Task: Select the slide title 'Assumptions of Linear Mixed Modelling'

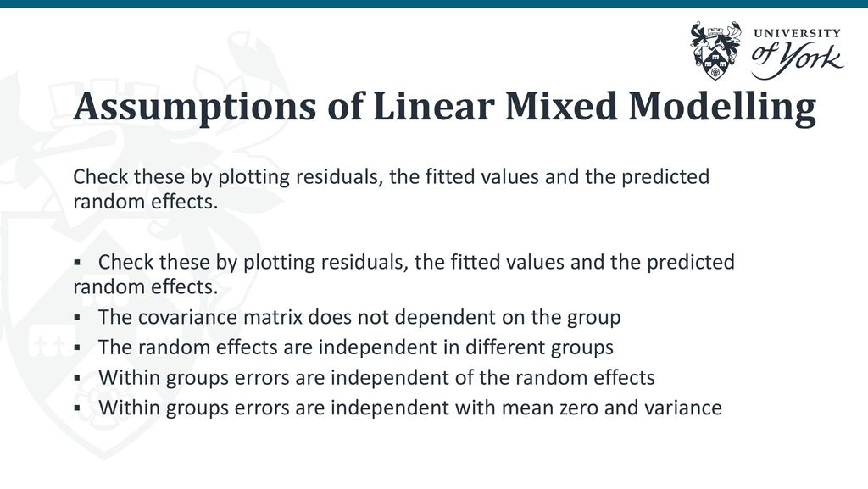Action: (444, 107)
